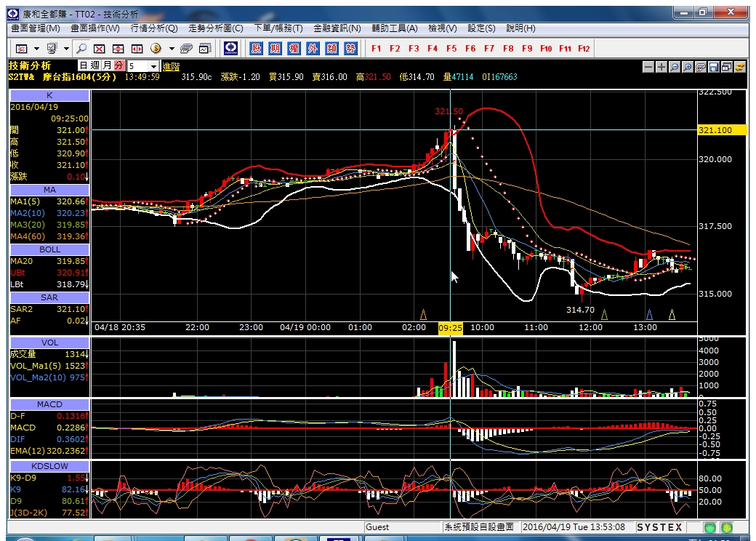756x541 pixels.
Task: Click the F11 shortcut button
Action: coord(565,48)
